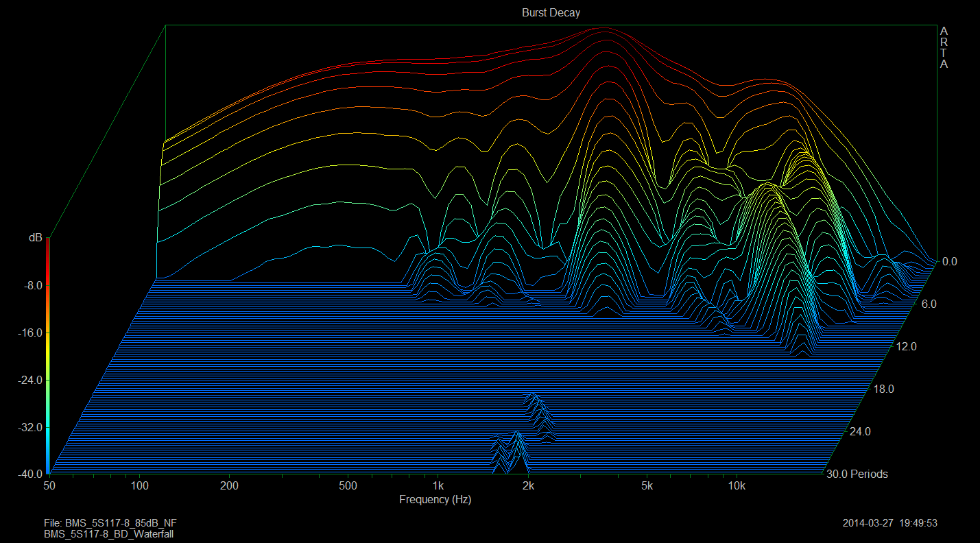Click the 0.0 periods axis marker
Viewport: 980px width, 543px height.
(949, 261)
